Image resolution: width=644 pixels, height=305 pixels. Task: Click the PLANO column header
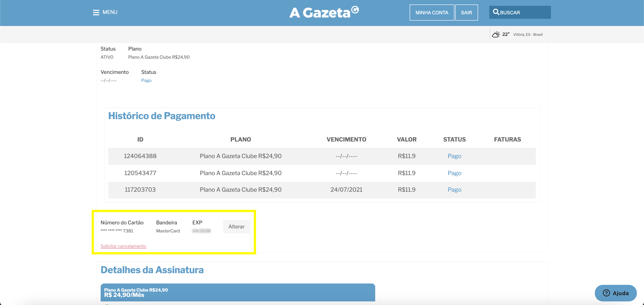241,140
